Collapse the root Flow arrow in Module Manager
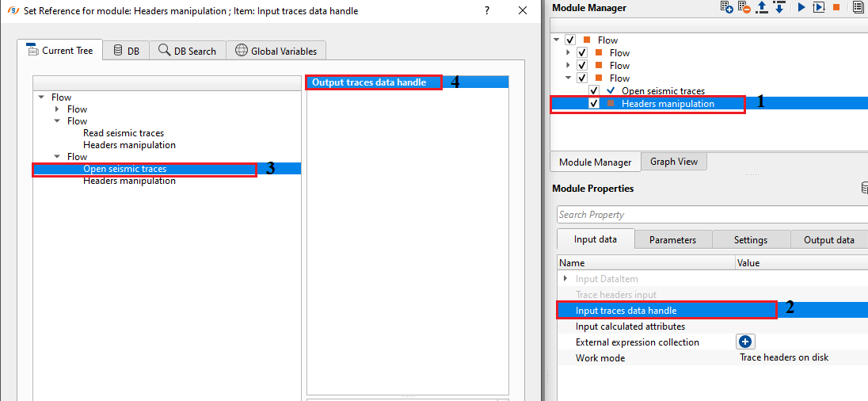This screenshot has width=868, height=401. click(x=557, y=40)
